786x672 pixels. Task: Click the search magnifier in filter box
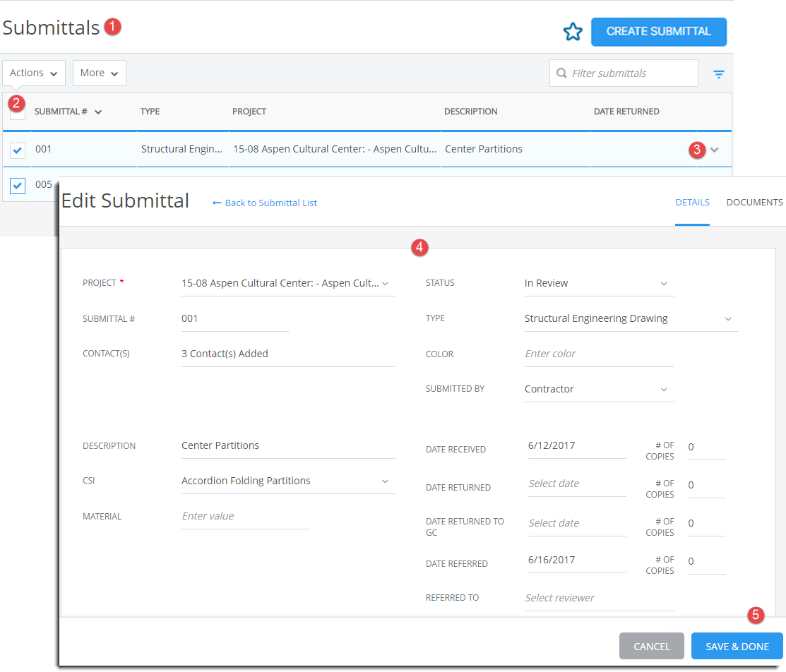click(x=561, y=73)
